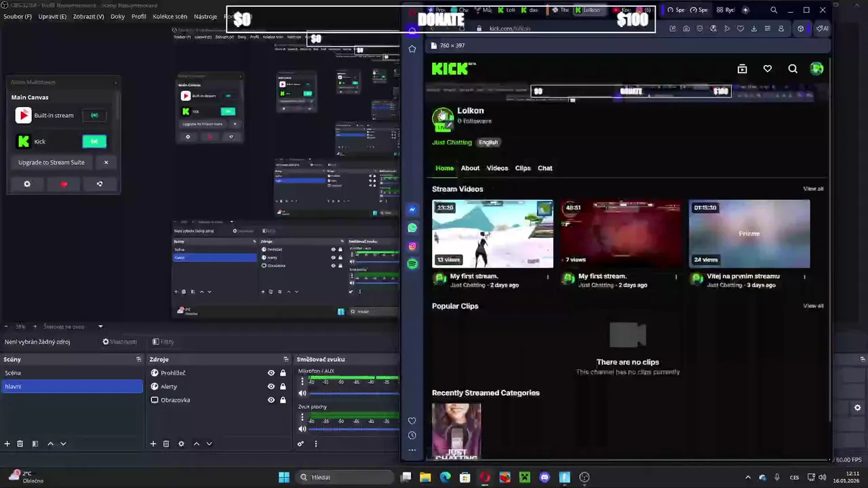Move source up with the arrow icon
This screenshot has width=868, height=488.
tap(197, 444)
